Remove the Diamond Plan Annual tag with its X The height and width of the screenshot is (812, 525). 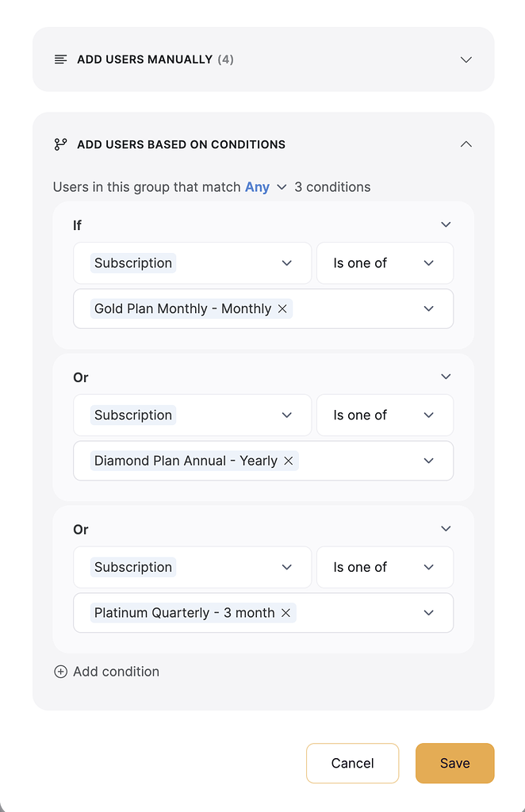point(289,461)
